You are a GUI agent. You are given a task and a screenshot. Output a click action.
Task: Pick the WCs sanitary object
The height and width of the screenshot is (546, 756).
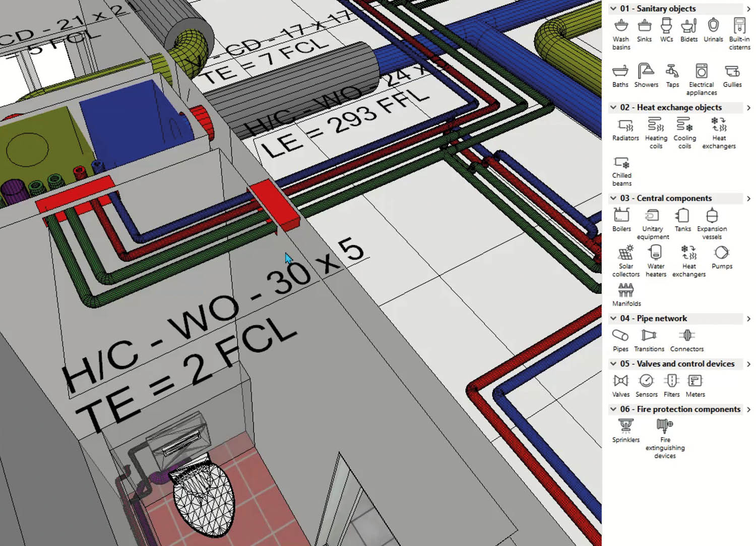pyautogui.click(x=666, y=26)
